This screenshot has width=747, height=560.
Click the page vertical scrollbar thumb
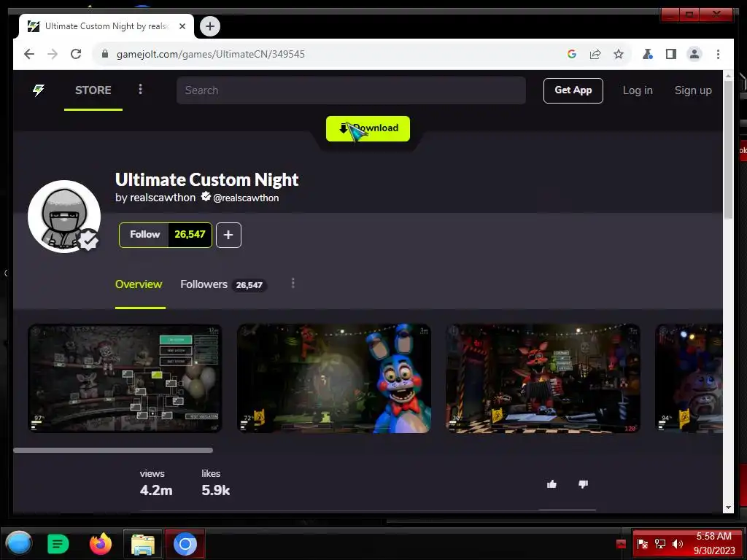[728, 149]
